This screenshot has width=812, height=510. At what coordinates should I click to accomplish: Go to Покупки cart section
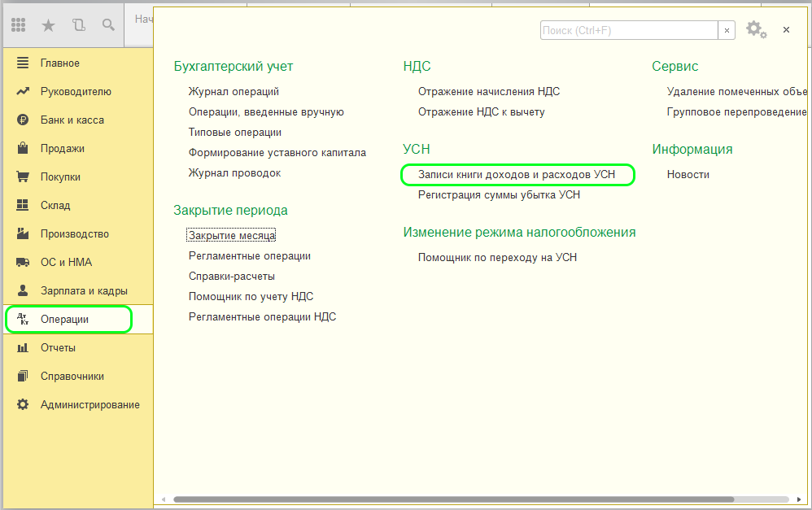(x=60, y=177)
